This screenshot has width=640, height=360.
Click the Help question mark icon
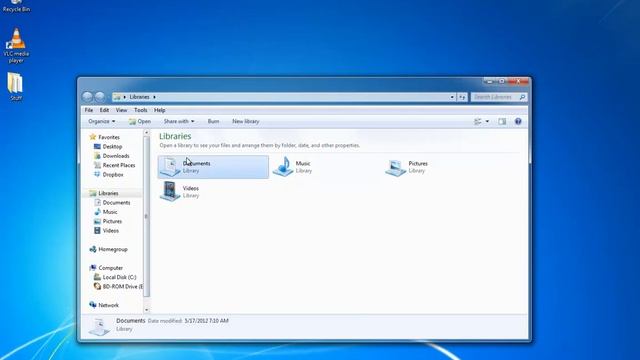518,121
